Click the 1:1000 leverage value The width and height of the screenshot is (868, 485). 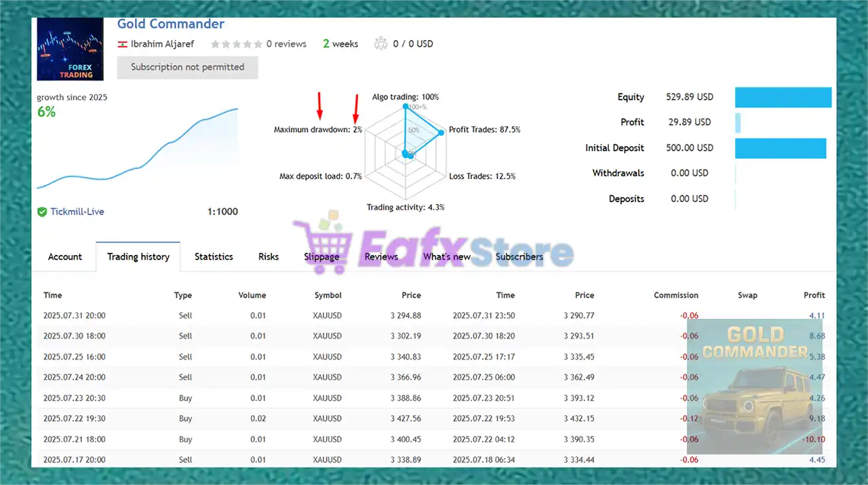click(x=222, y=212)
